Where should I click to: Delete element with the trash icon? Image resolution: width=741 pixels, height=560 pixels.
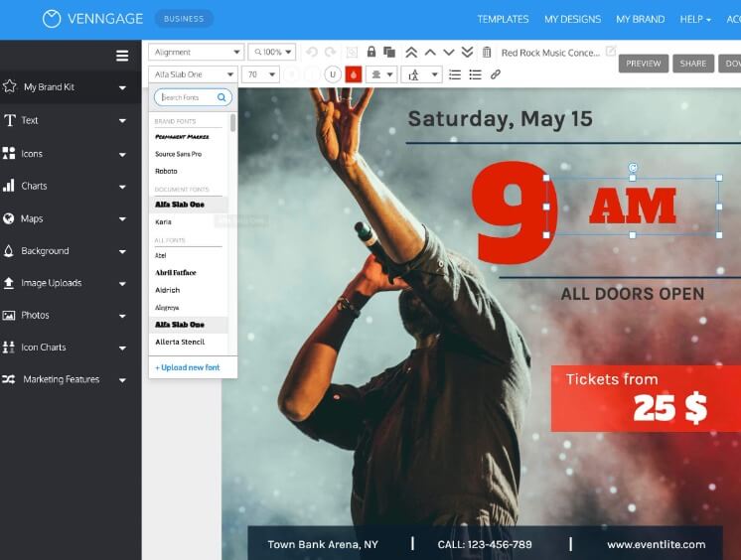coord(487,52)
